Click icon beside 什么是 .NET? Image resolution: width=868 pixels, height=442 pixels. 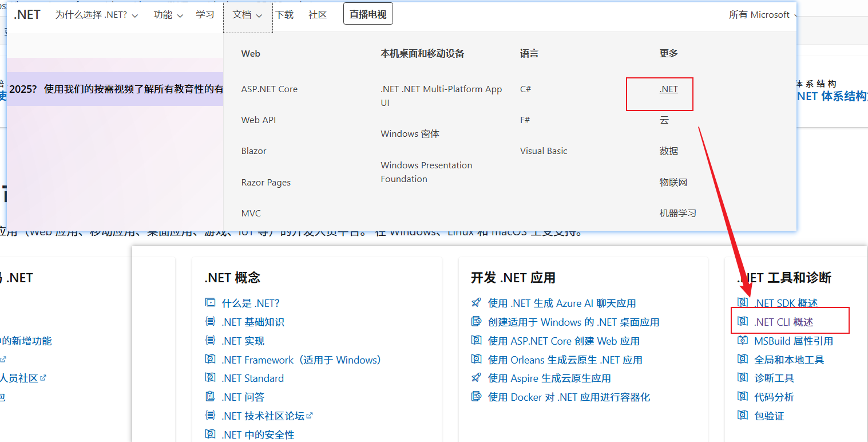(x=210, y=303)
